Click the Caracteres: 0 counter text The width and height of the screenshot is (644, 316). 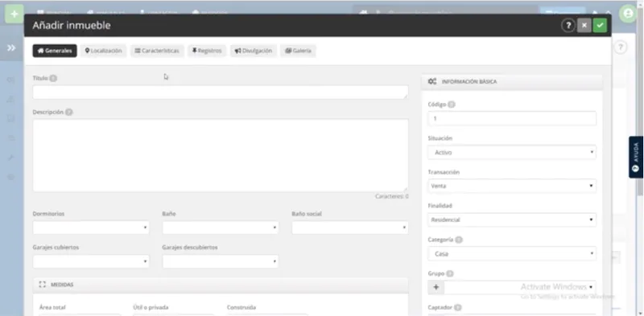click(x=391, y=196)
